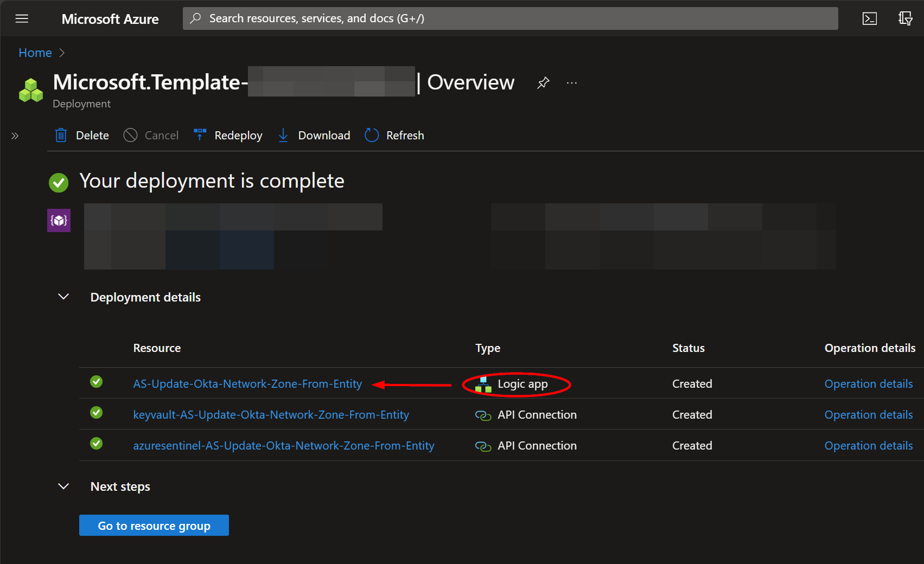Click the Logic app type icon
The image size is (924, 564).
click(x=483, y=384)
